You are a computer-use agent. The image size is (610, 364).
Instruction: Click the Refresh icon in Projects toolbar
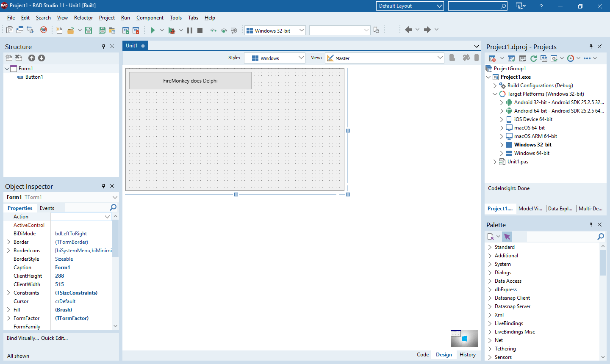tap(534, 58)
